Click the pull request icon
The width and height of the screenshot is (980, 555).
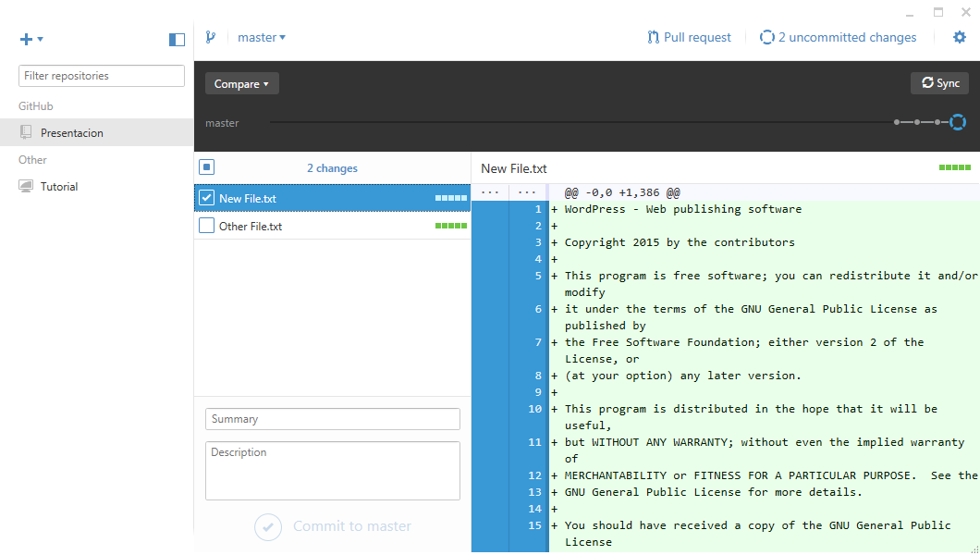coord(653,38)
